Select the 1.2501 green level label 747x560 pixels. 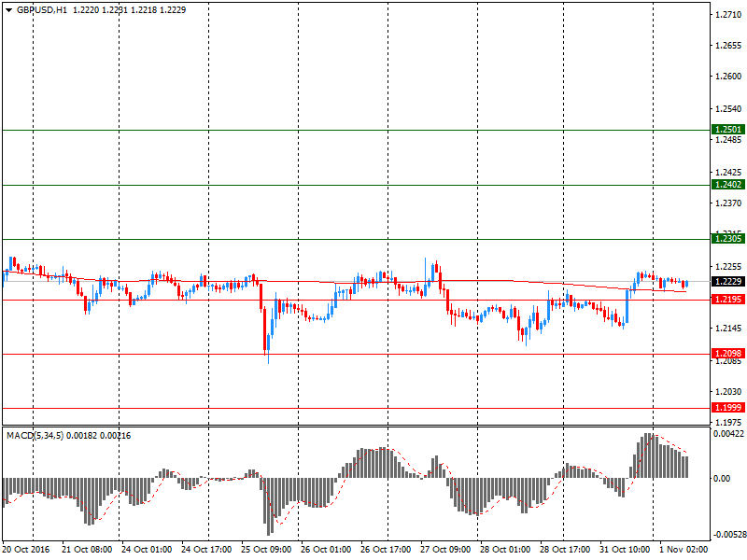(728, 130)
